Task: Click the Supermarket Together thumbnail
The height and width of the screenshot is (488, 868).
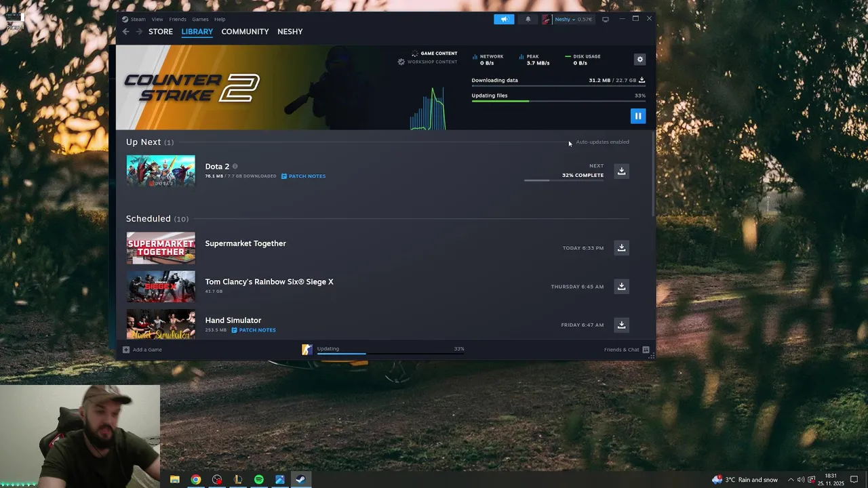Action: coord(161,247)
